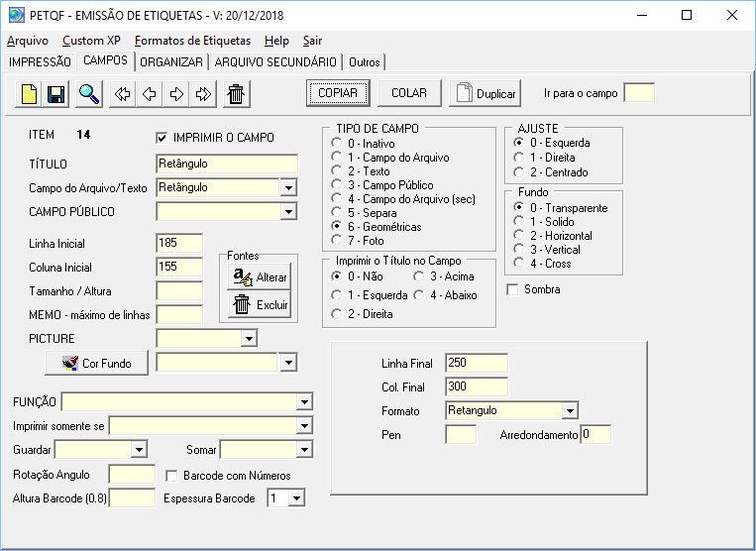Open the Guardar dropdown
The image size is (756, 551).
[x=139, y=449]
